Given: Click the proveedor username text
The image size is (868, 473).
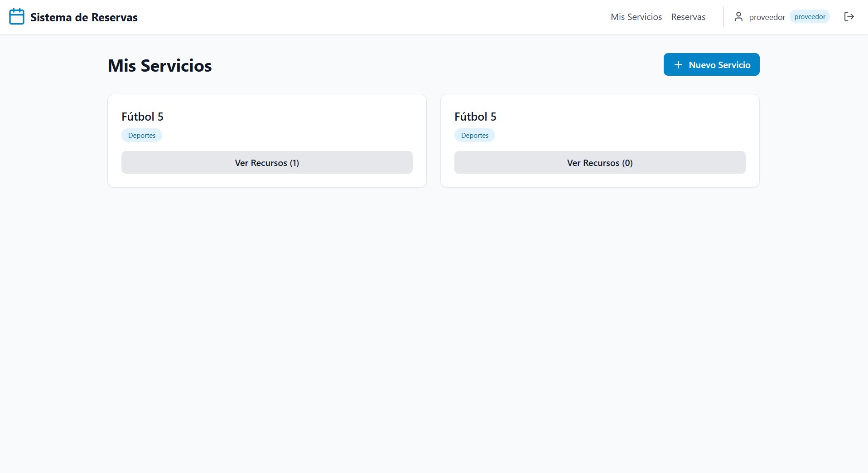Looking at the screenshot, I should point(767,17).
